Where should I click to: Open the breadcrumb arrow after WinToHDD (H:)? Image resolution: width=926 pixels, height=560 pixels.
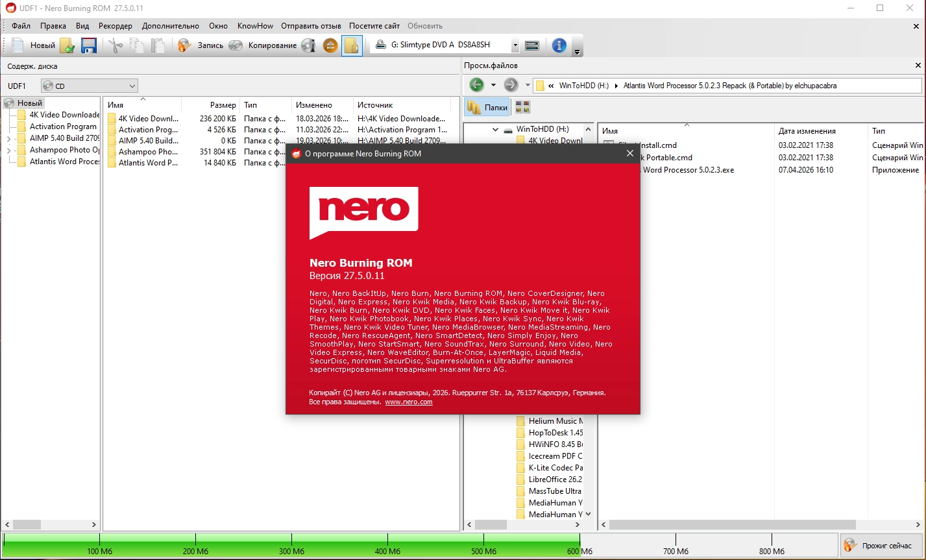coord(616,86)
